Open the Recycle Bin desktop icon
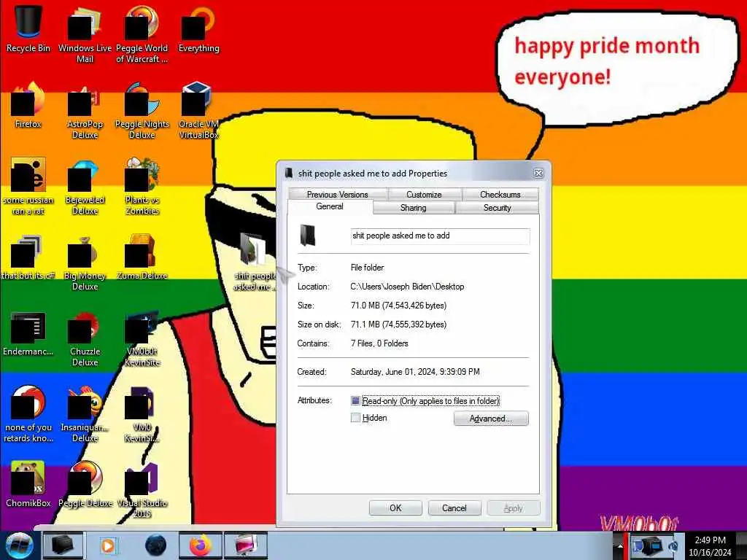The width and height of the screenshot is (747, 560). (x=28, y=28)
